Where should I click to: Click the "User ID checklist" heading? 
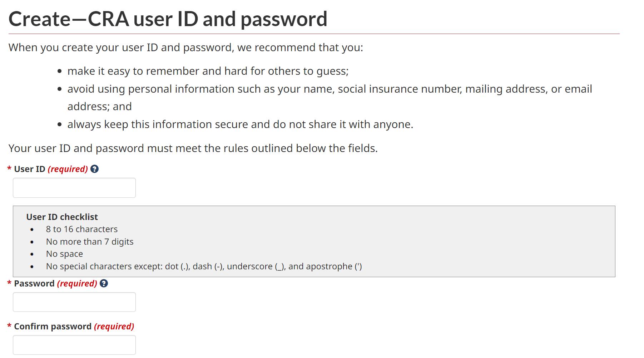coord(62,217)
